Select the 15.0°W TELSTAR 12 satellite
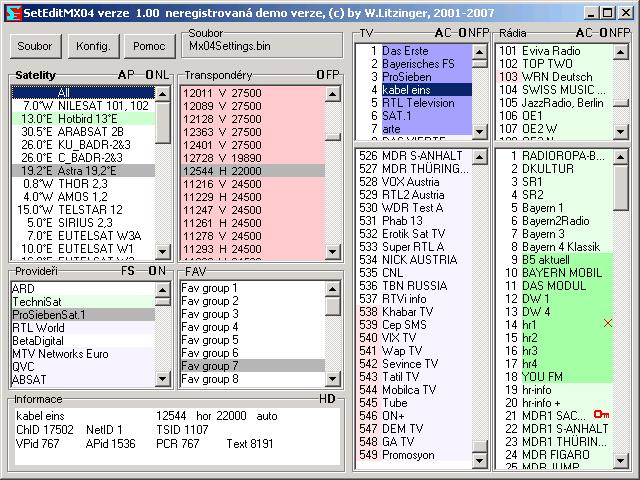The image size is (640, 480). point(84,210)
